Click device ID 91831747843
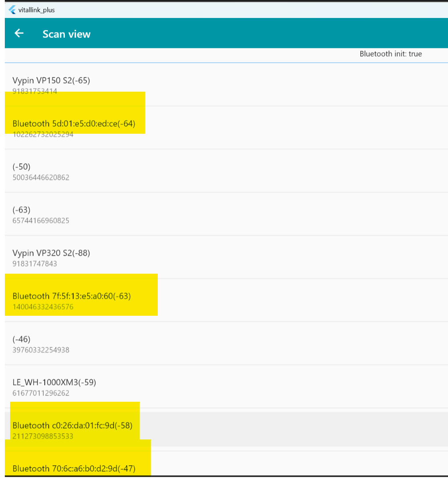This screenshot has height=482, width=448. (35, 264)
